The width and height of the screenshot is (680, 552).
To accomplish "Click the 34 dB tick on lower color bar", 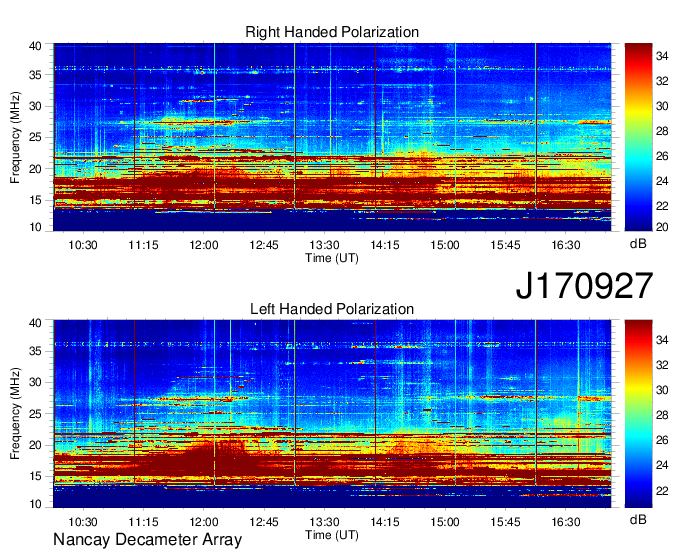I will pyautogui.click(x=662, y=340).
